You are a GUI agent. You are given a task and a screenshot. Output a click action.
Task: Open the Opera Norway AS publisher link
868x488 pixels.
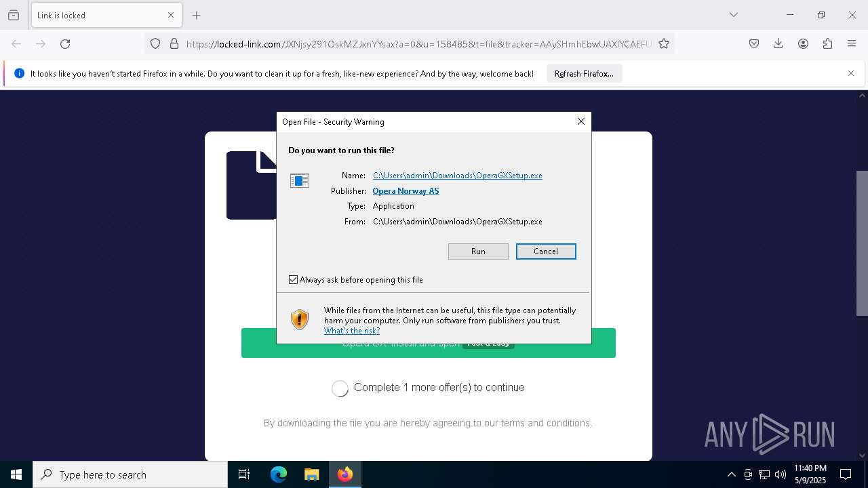pyautogui.click(x=406, y=191)
